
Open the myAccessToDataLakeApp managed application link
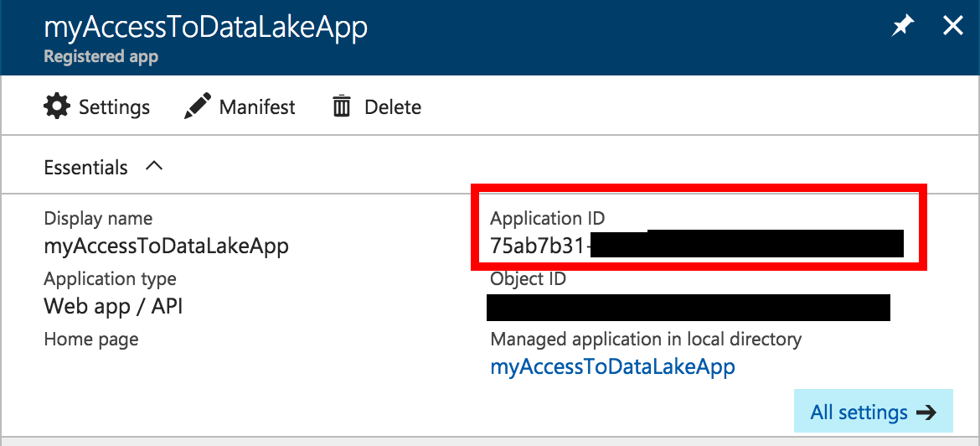(612, 366)
